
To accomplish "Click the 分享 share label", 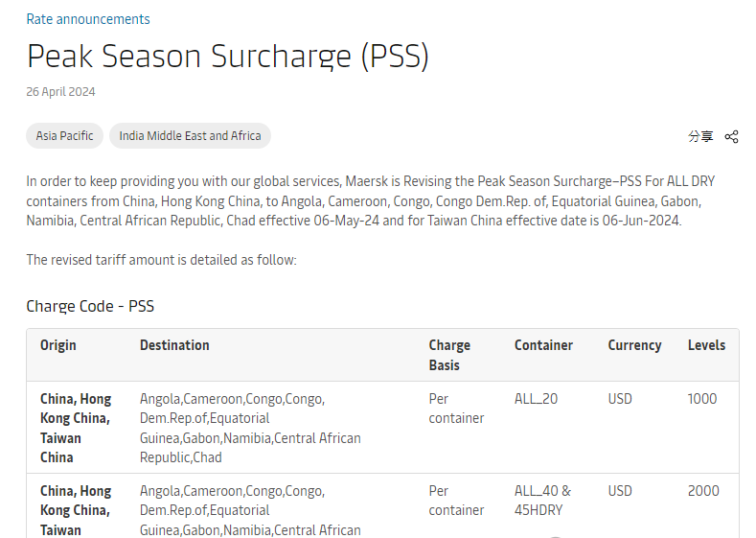I will pos(700,136).
